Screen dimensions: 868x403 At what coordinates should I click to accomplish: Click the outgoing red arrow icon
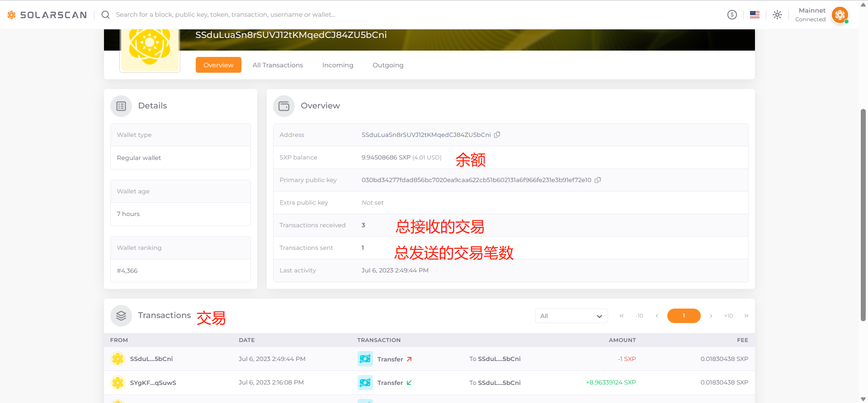409,359
